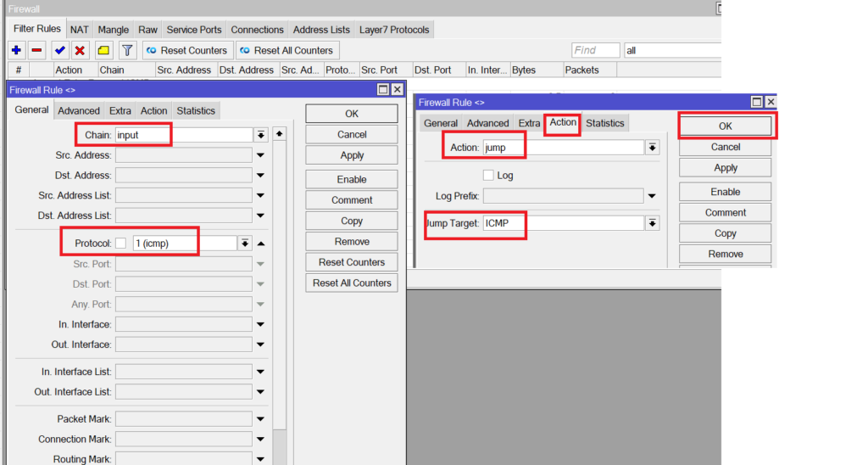Open filter using funnel toolbar icon
This screenshot has height=465, width=868.
click(127, 50)
